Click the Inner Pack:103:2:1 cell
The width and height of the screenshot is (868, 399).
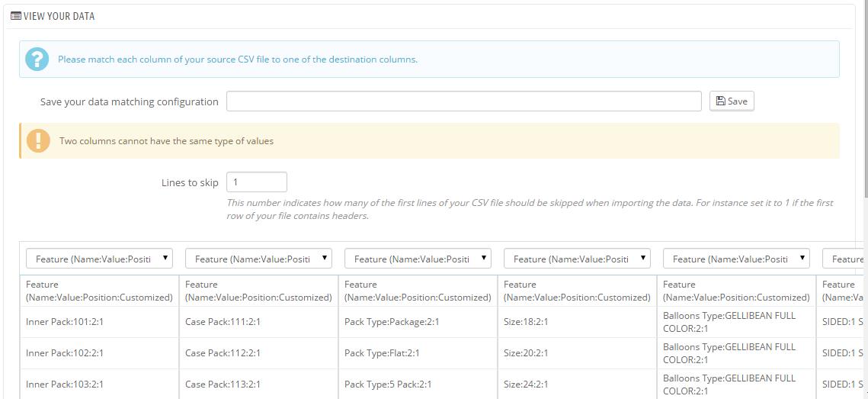click(x=65, y=385)
